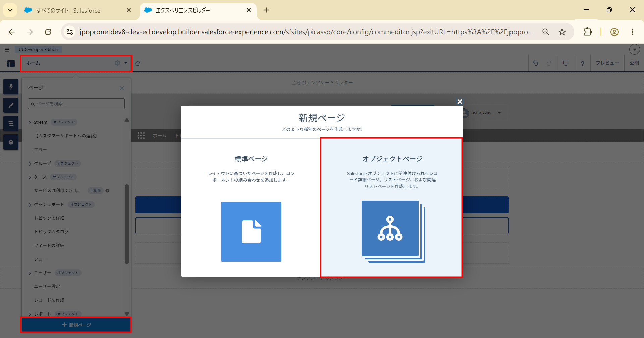Expand the top-right circular chevron
644x338 pixels.
pyautogui.click(x=634, y=49)
